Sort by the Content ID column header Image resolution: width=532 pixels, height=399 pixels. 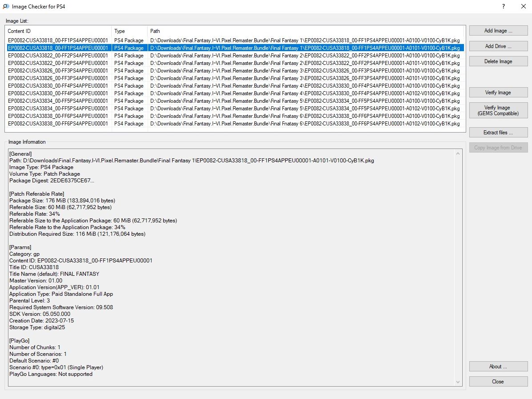click(58, 31)
